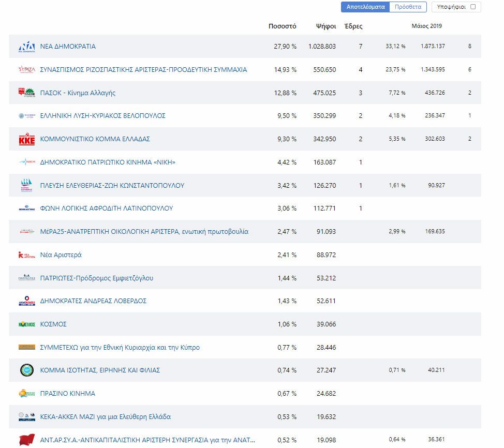The width and height of the screenshot is (504, 448).
Task: Click the ΣΥΜΜΕΤΕΧΩ party logo
Action: coord(27,347)
